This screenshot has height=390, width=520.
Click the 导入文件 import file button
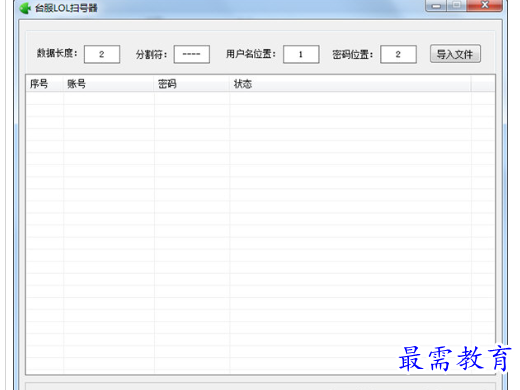(455, 54)
